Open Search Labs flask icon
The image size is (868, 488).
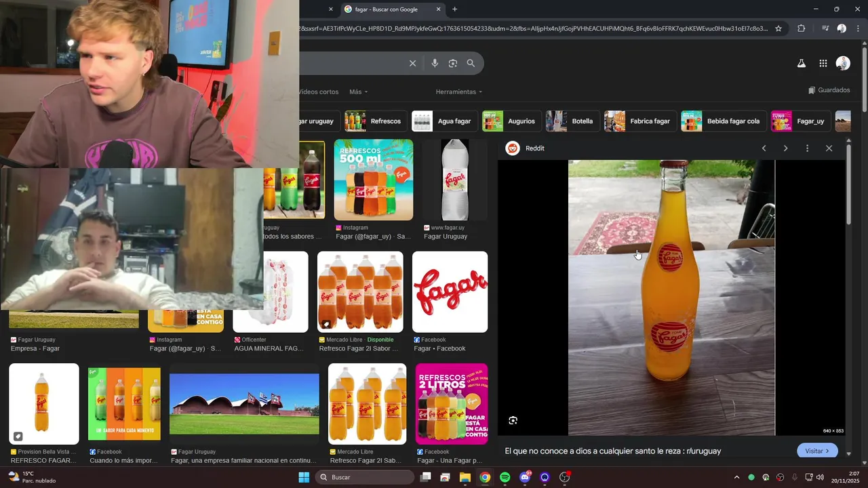coord(801,63)
